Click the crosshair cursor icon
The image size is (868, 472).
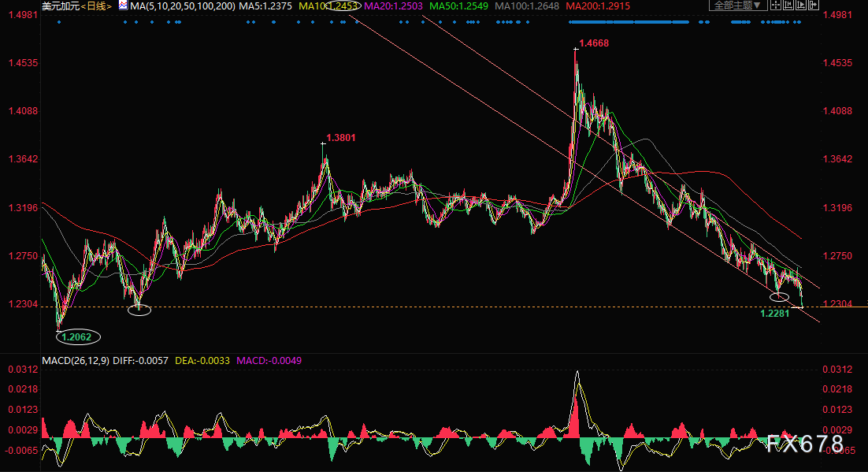[x=777, y=6]
